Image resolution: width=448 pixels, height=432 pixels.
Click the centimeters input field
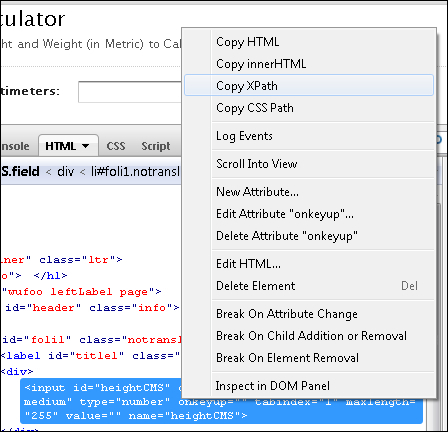pos(130,92)
